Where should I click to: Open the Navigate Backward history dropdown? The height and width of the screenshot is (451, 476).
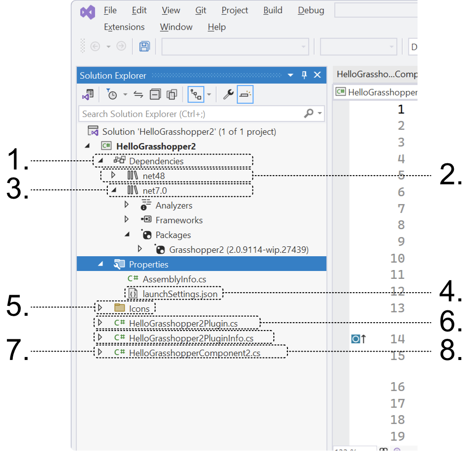tap(108, 47)
